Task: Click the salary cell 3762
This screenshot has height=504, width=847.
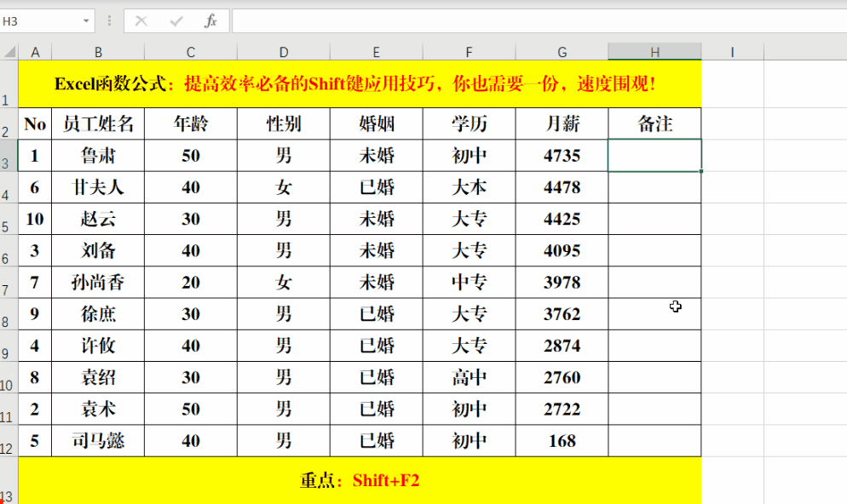Action: coord(562,314)
